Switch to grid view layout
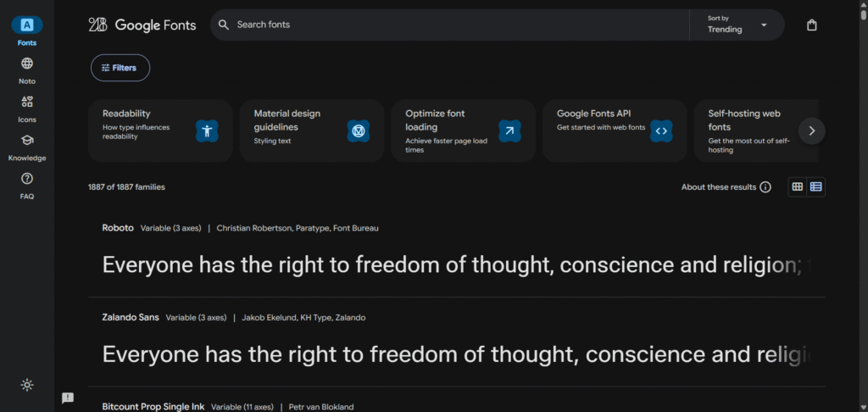The image size is (868, 412). coord(797,187)
